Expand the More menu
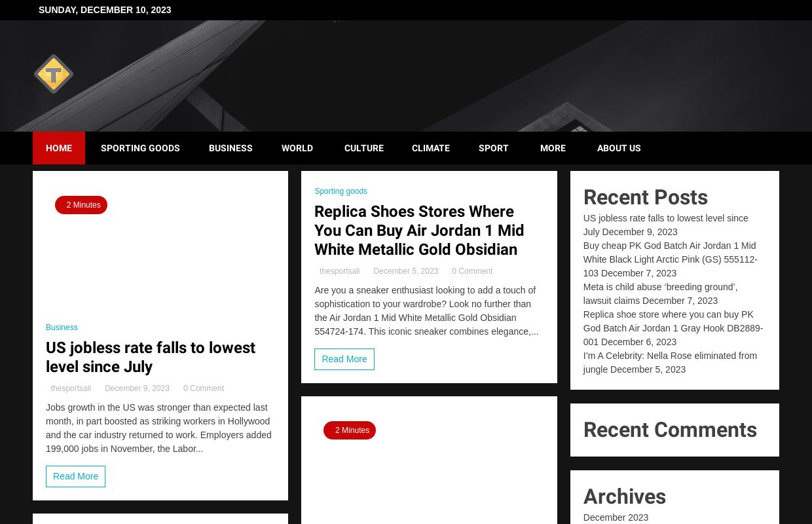The height and width of the screenshot is (524, 812). [x=553, y=148]
